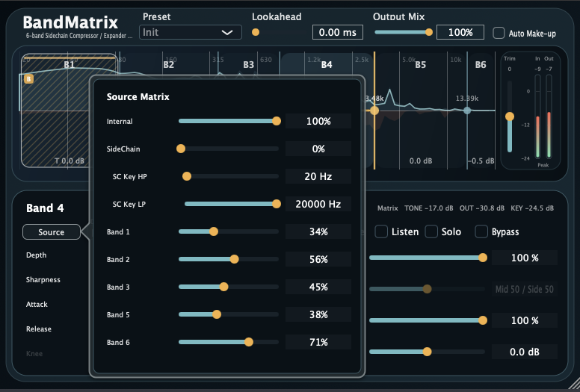
Task: Click the Internal 100% value box
Action: tap(318, 121)
